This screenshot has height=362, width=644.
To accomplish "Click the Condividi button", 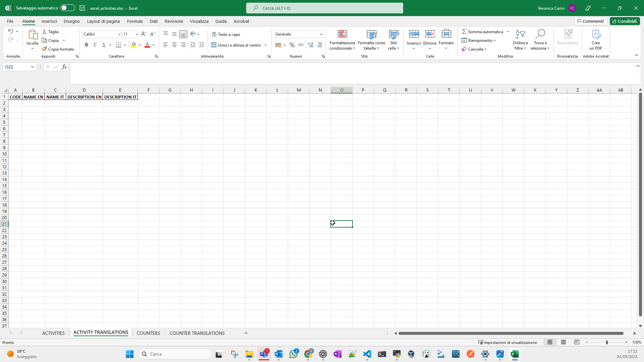I will tap(625, 21).
